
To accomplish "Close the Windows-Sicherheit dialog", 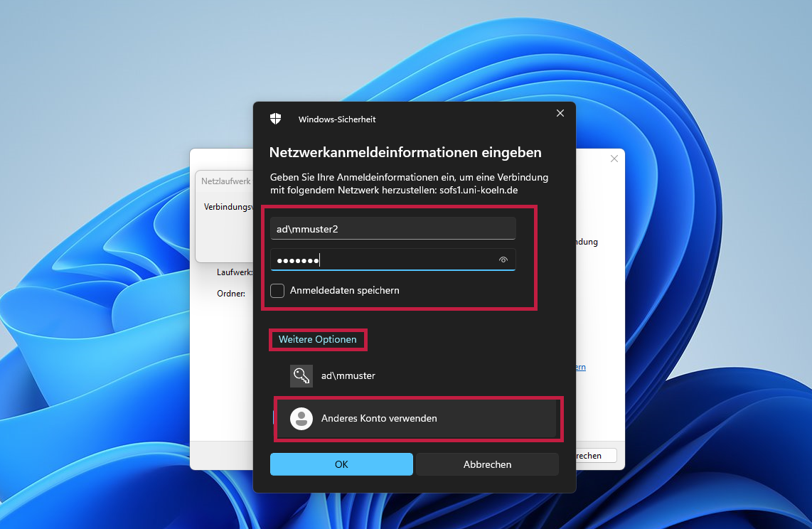I will click(x=560, y=113).
